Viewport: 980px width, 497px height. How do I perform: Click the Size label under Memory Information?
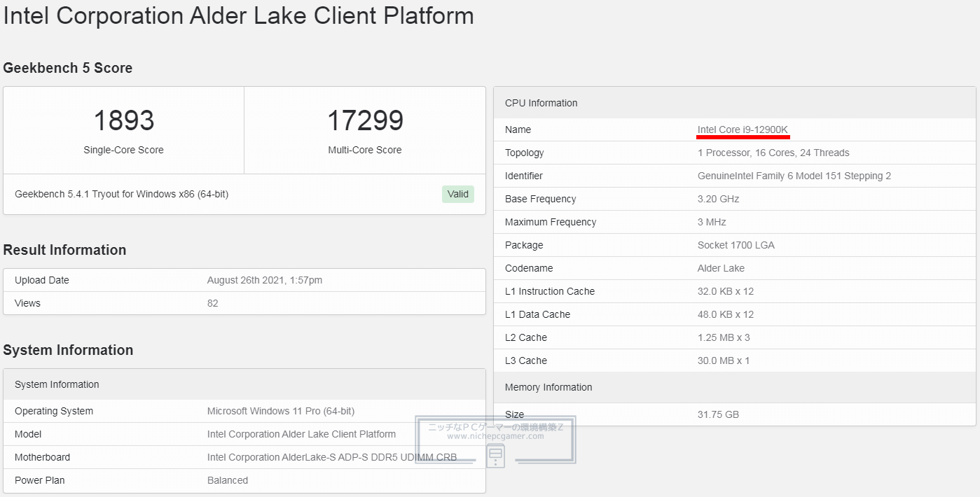(514, 414)
